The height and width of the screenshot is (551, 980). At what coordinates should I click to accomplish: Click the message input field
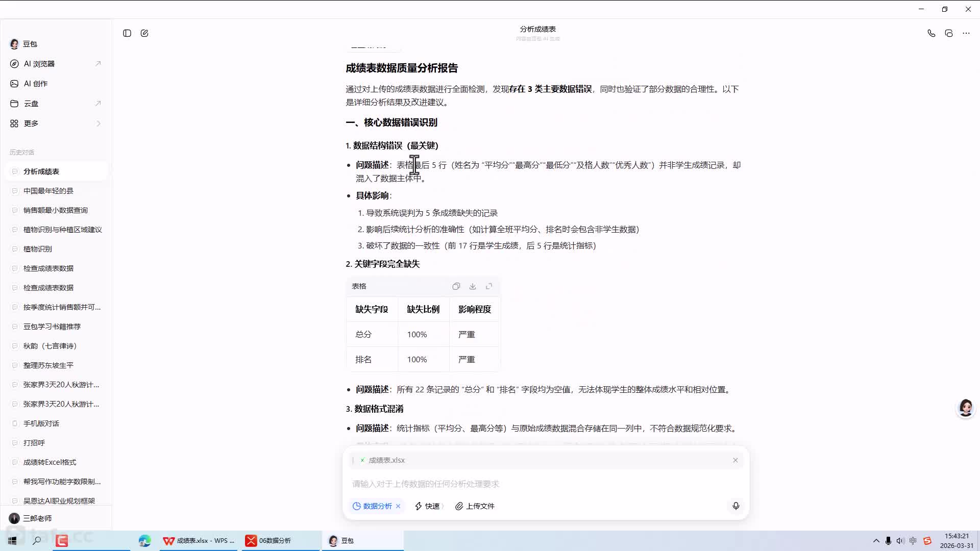pyautogui.click(x=510, y=484)
